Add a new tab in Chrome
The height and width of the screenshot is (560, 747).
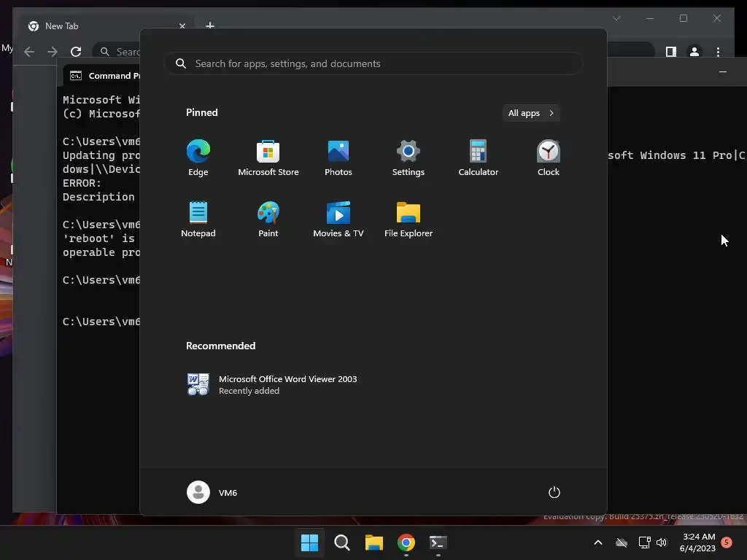(209, 26)
